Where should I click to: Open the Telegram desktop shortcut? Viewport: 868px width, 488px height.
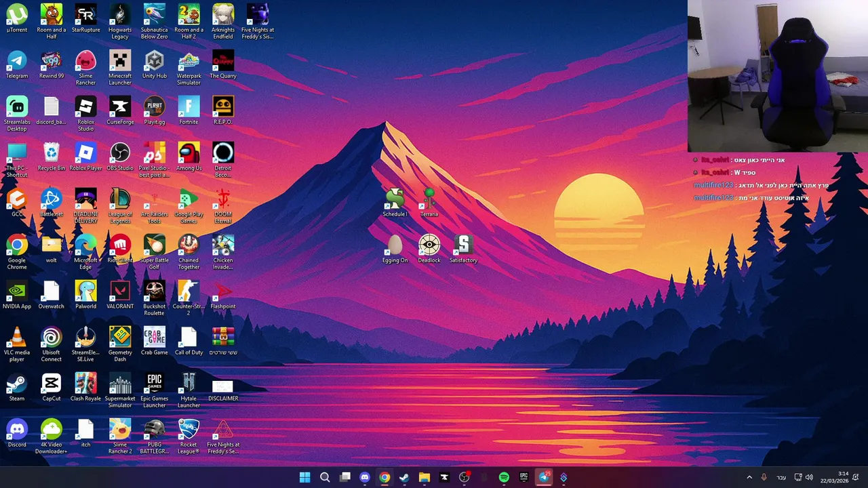point(17,65)
